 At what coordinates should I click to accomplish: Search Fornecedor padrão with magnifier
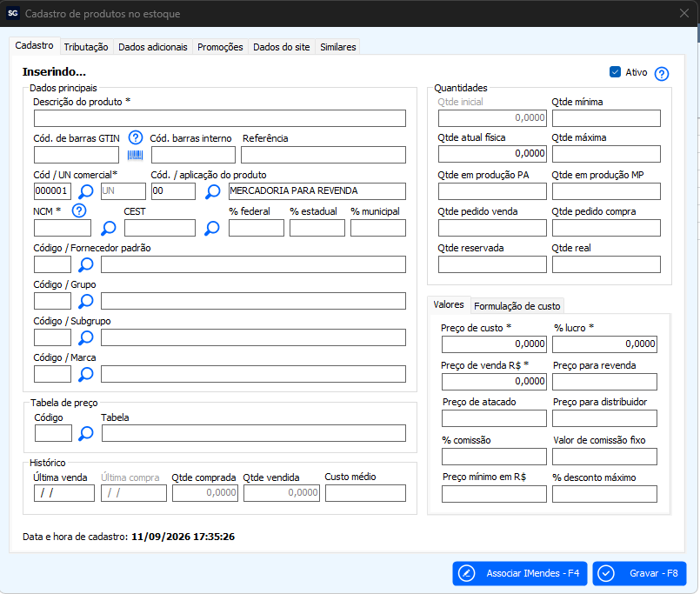pyautogui.click(x=86, y=265)
